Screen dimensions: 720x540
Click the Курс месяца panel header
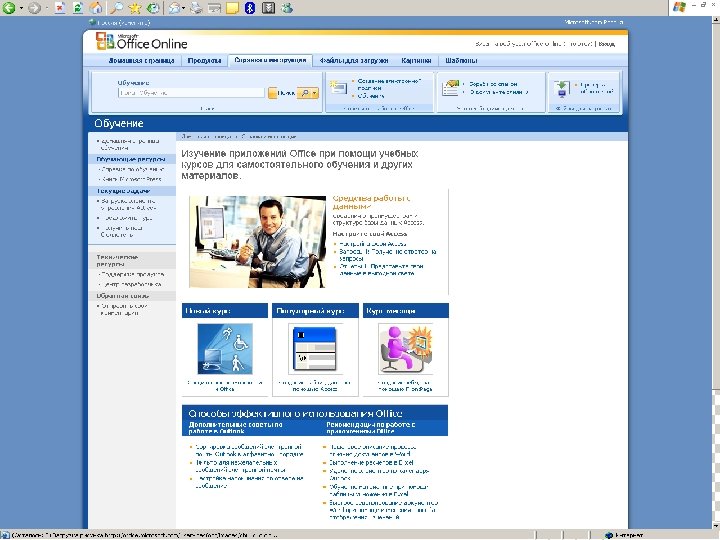(406, 311)
